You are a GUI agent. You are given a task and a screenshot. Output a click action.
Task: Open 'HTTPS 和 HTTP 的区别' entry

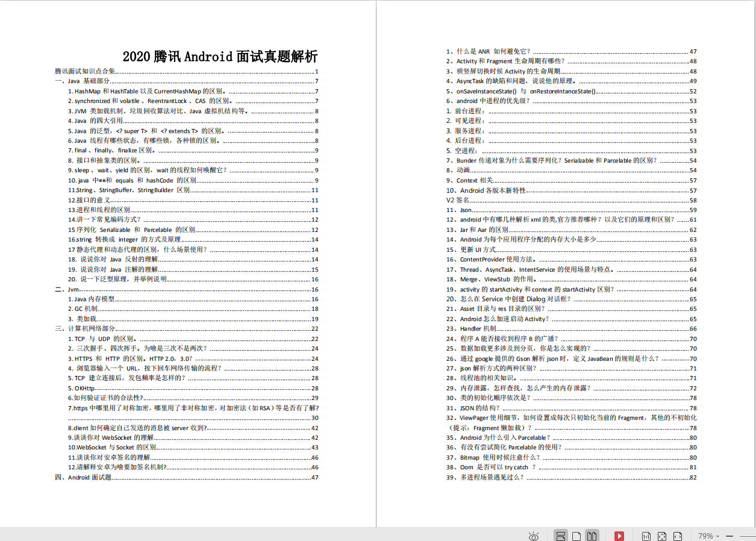coord(193,358)
